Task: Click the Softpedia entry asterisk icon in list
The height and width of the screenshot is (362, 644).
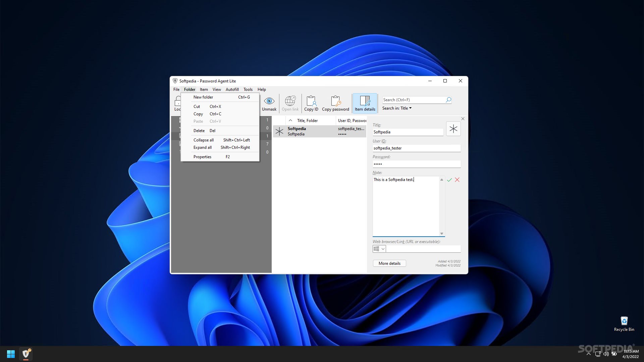Action: [279, 131]
